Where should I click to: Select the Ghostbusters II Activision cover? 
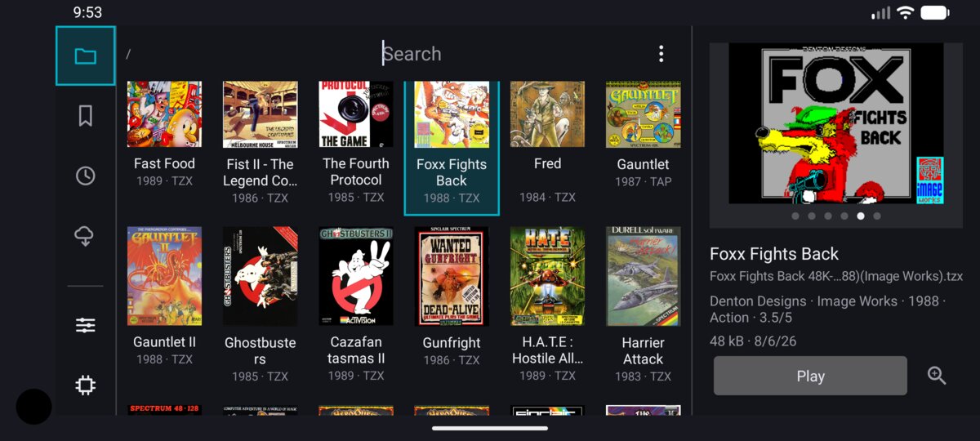[x=356, y=276]
